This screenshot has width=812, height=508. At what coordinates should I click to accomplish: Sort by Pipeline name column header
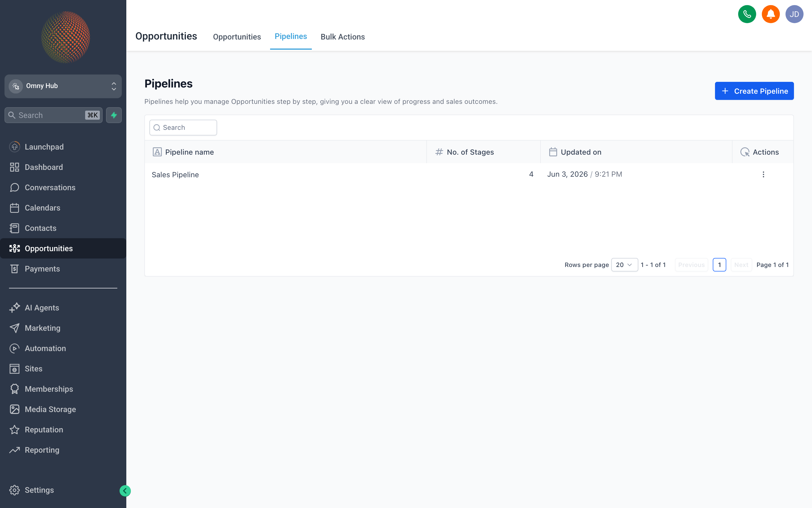pos(286,152)
